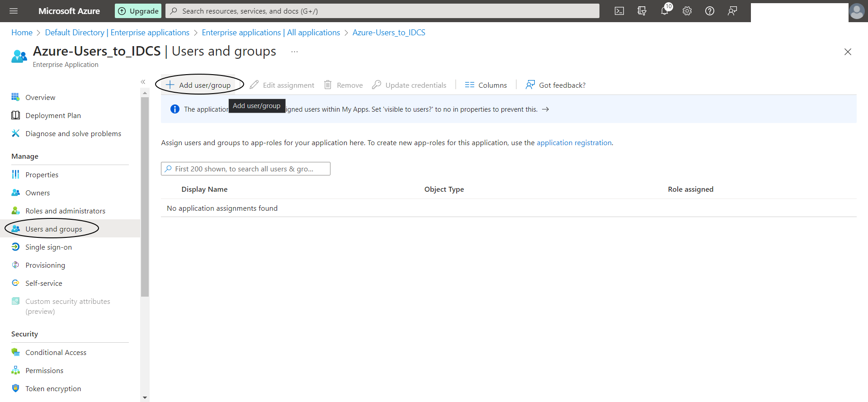The image size is (868, 402).
Task: Open Cloud Shell from the top bar
Action: [619, 11]
